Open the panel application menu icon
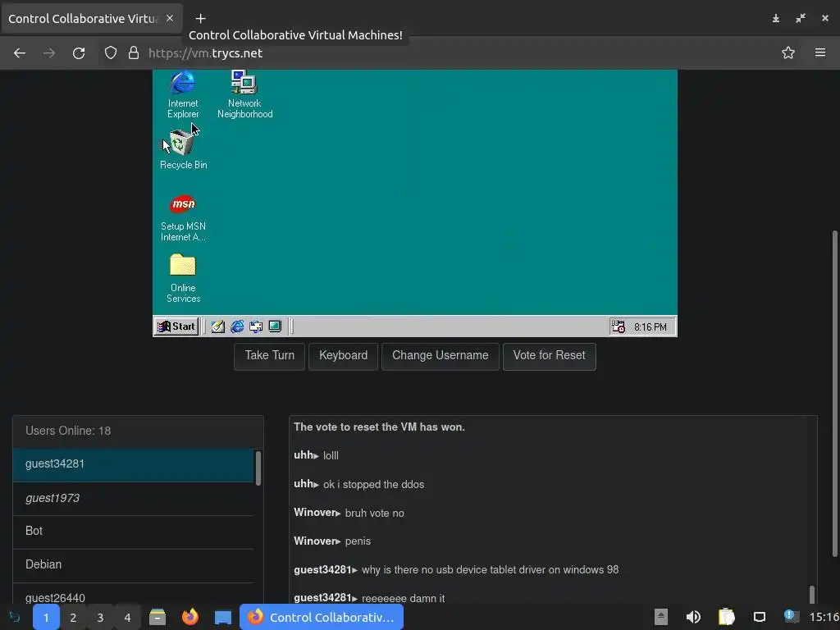 tap(15, 617)
